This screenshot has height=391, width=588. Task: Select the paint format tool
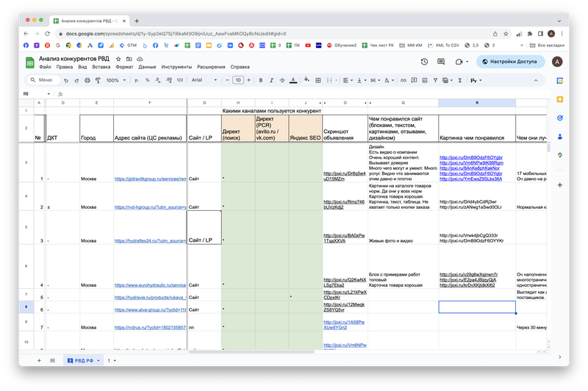coord(98,80)
